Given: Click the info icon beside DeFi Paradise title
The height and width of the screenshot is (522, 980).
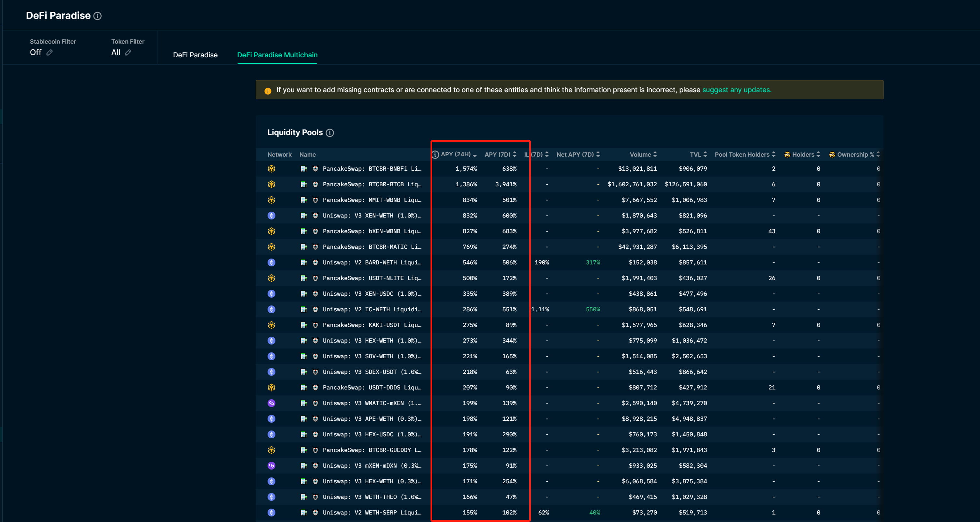Looking at the screenshot, I should click(x=97, y=16).
